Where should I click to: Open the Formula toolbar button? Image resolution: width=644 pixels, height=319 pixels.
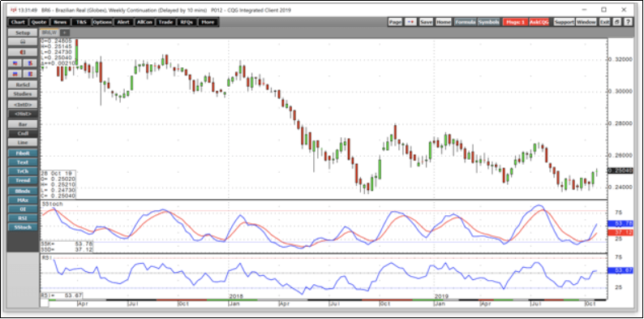(466, 22)
